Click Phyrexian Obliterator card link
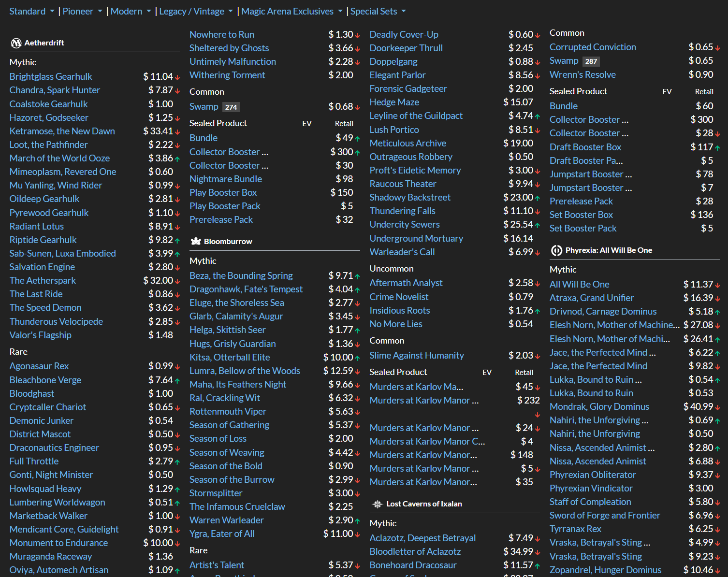The width and height of the screenshot is (728, 577). (593, 475)
